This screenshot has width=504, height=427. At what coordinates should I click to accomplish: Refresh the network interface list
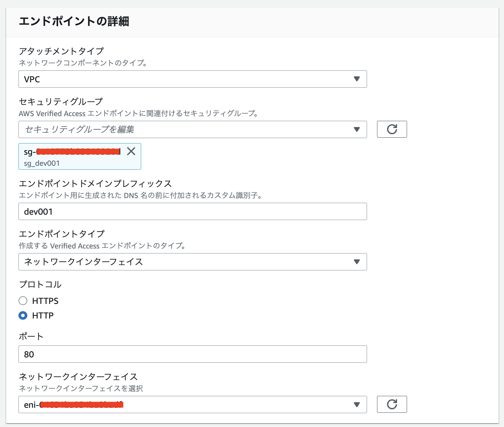point(392,404)
